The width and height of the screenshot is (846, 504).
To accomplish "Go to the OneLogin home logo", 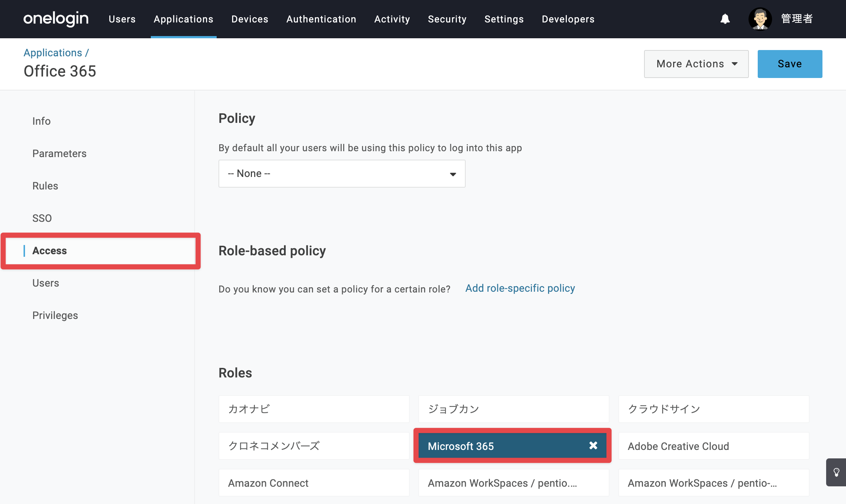I will [56, 19].
